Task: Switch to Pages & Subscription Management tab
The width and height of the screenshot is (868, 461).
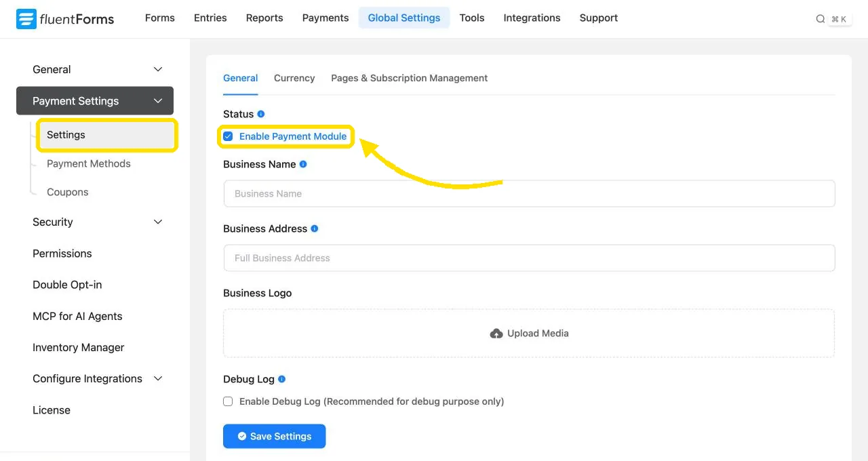Action: (410, 78)
